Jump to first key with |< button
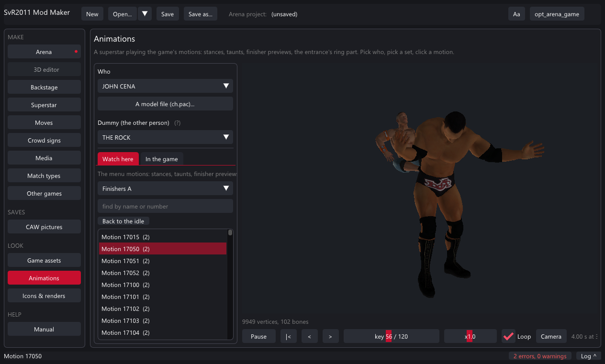This screenshot has width=605, height=364. (288, 336)
